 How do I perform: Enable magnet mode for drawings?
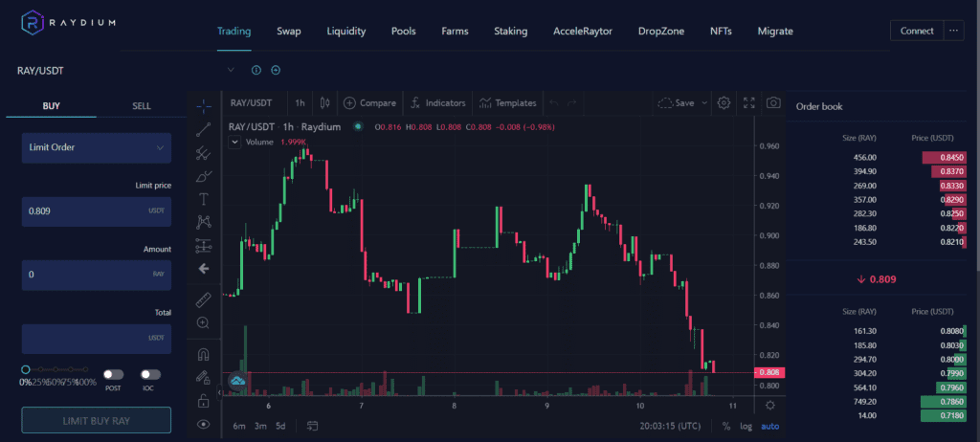[x=203, y=354]
